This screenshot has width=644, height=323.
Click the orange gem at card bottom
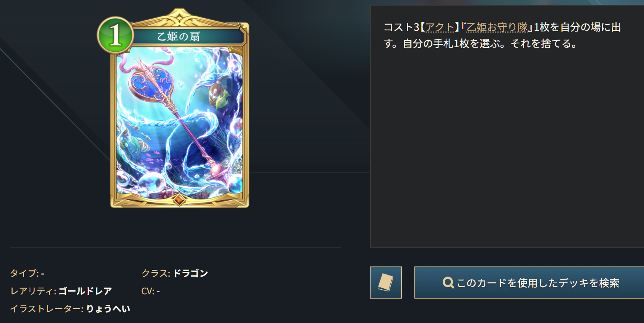click(x=179, y=200)
